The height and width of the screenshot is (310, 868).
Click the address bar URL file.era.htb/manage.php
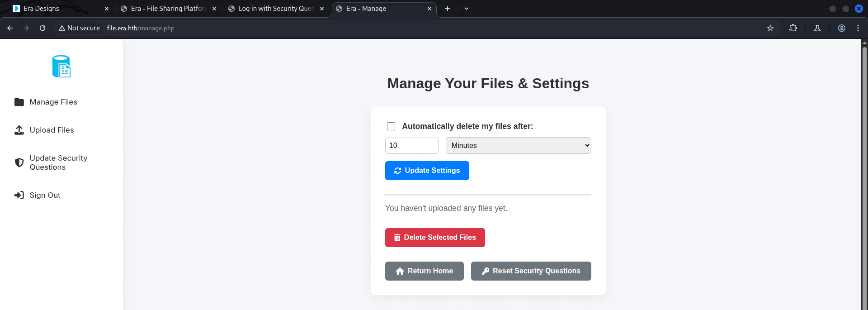pos(141,28)
